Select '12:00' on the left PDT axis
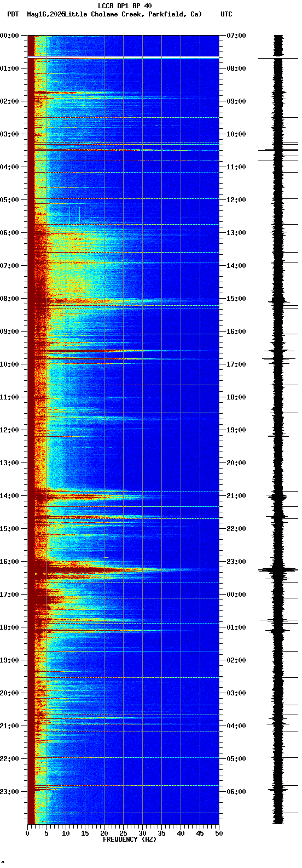Image resolution: width=302 pixels, height=868 pixels. pos(9,430)
